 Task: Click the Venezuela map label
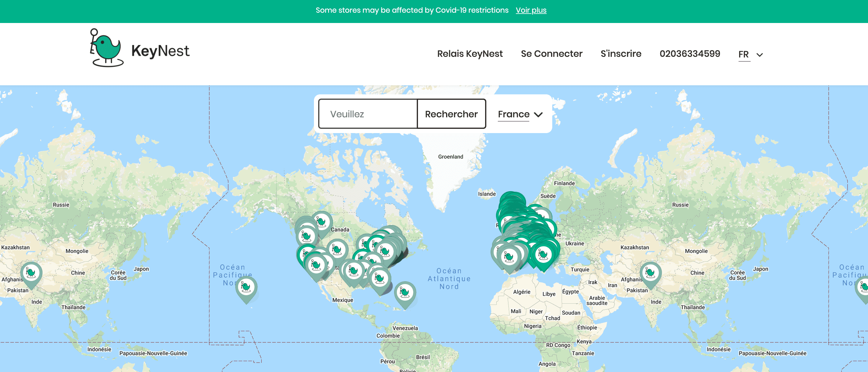[405, 328]
